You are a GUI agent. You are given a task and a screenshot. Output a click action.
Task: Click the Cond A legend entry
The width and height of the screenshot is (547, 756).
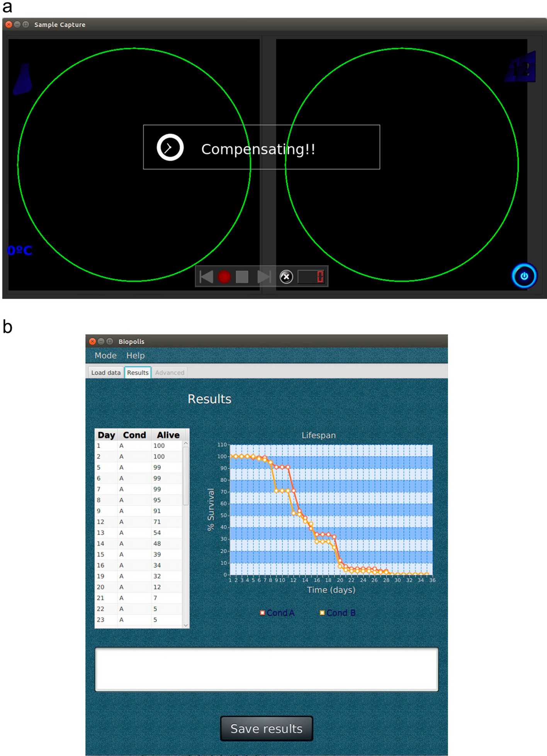click(x=277, y=613)
